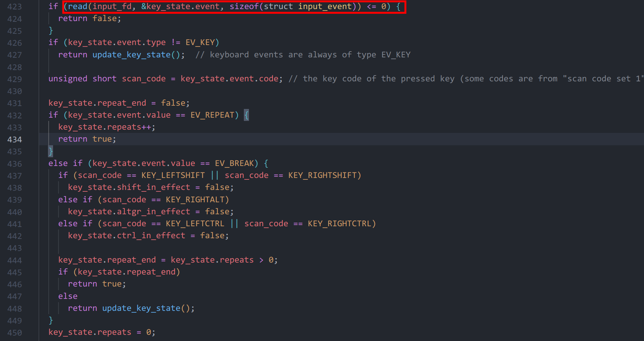
Task: Click the 'scan code set 1' comment text on line 429
Action: click(604, 79)
